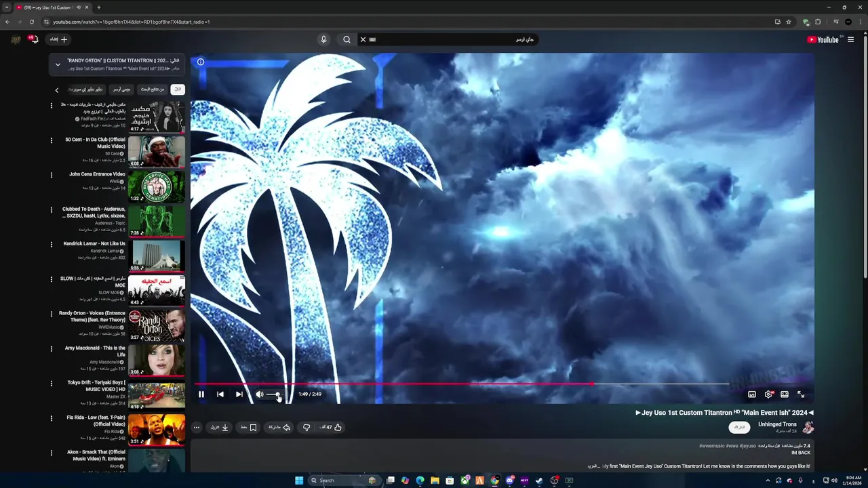Switch to theater mode in the player
Viewport: 868px width, 488px height.
785,394
